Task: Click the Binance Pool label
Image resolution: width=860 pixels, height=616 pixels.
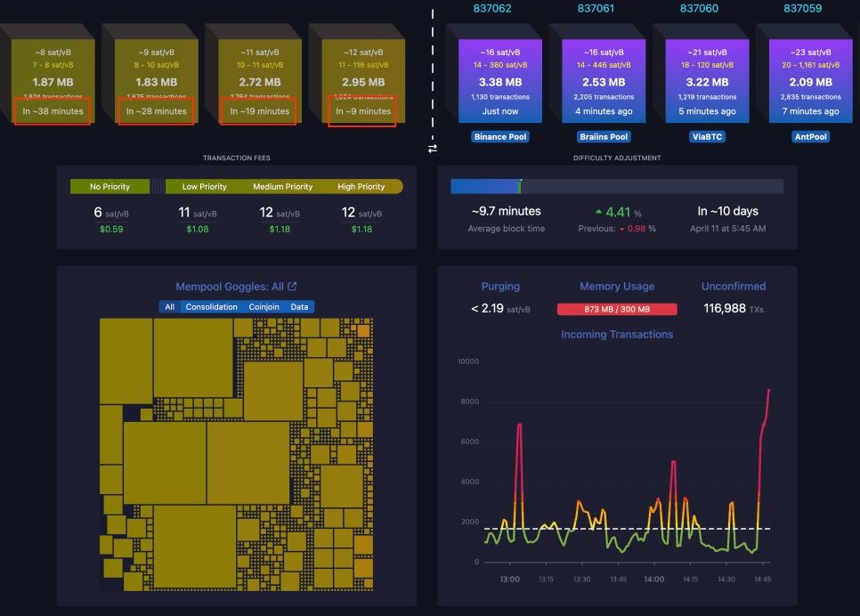Action: coord(500,136)
